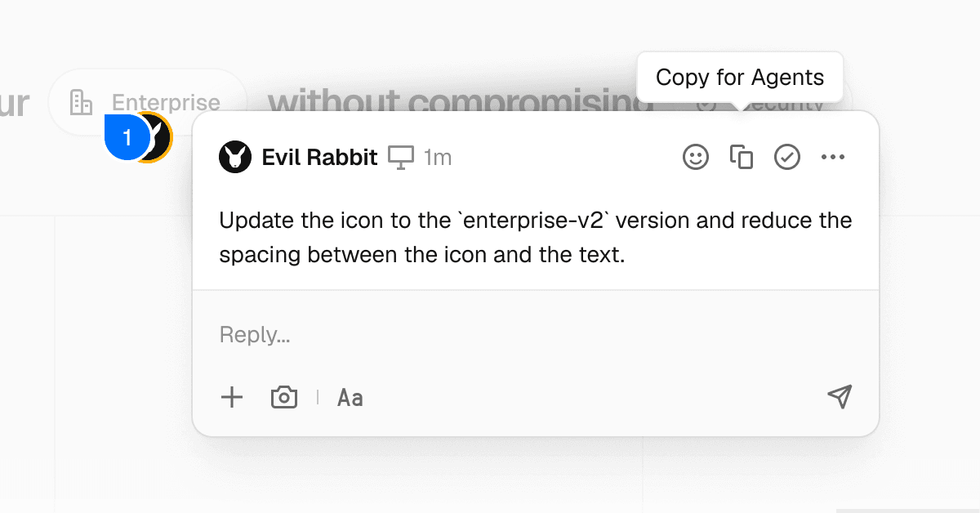Click the desktop monitor icon
The height and width of the screenshot is (513, 980).
click(400, 157)
